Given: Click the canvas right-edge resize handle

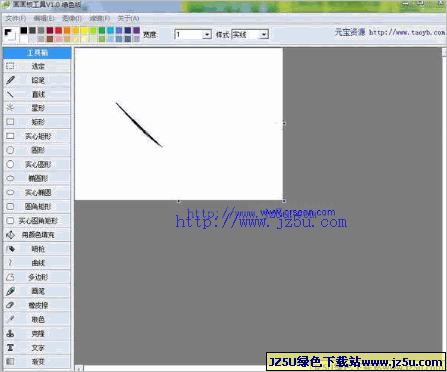Looking at the screenshot, I should pos(284,123).
